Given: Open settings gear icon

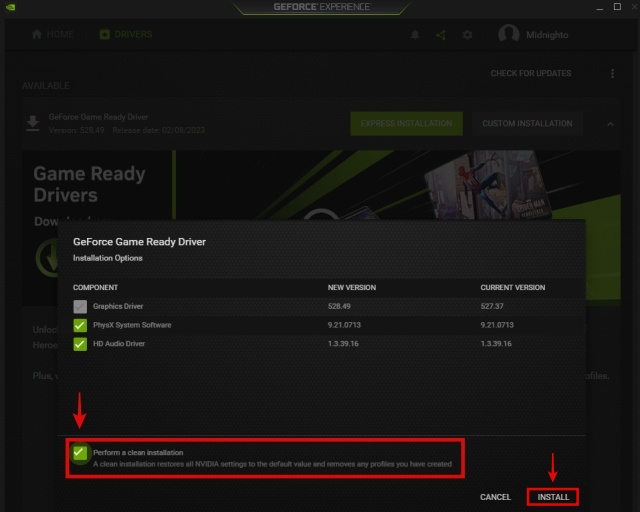Looking at the screenshot, I should [467, 35].
